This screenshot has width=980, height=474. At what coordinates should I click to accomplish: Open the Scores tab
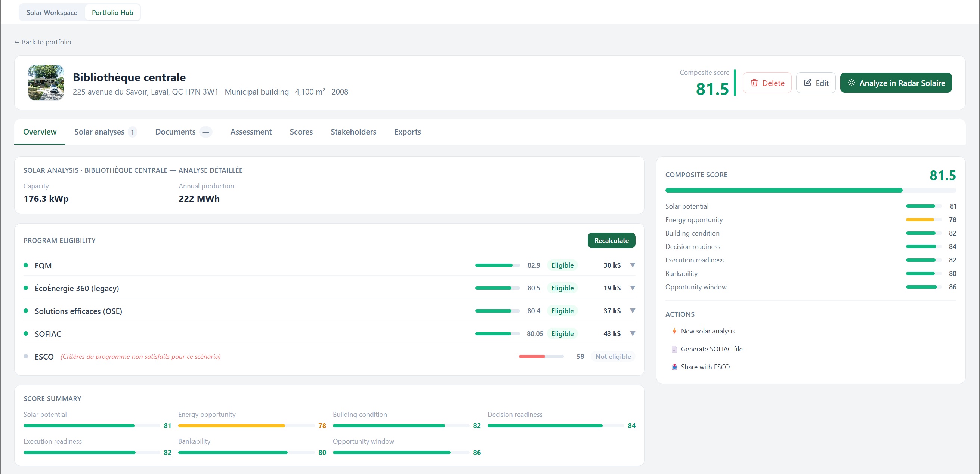coord(301,132)
